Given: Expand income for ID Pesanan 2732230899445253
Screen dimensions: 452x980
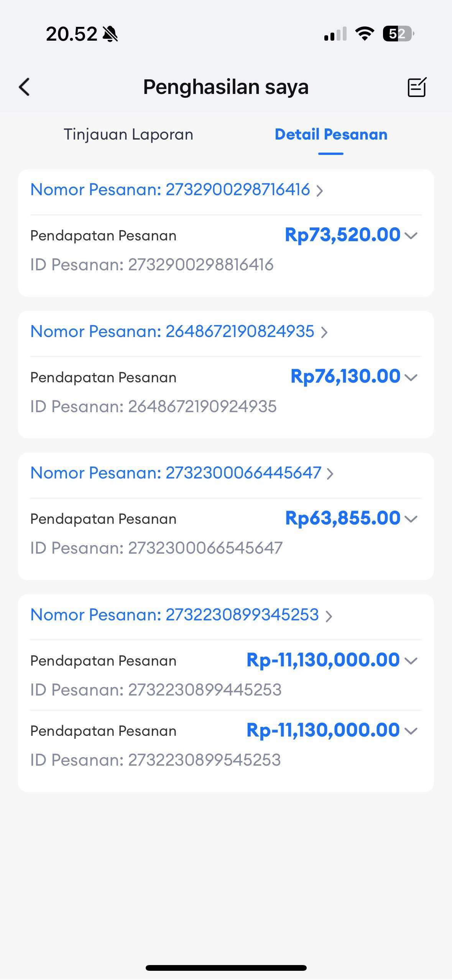Looking at the screenshot, I should tap(411, 661).
